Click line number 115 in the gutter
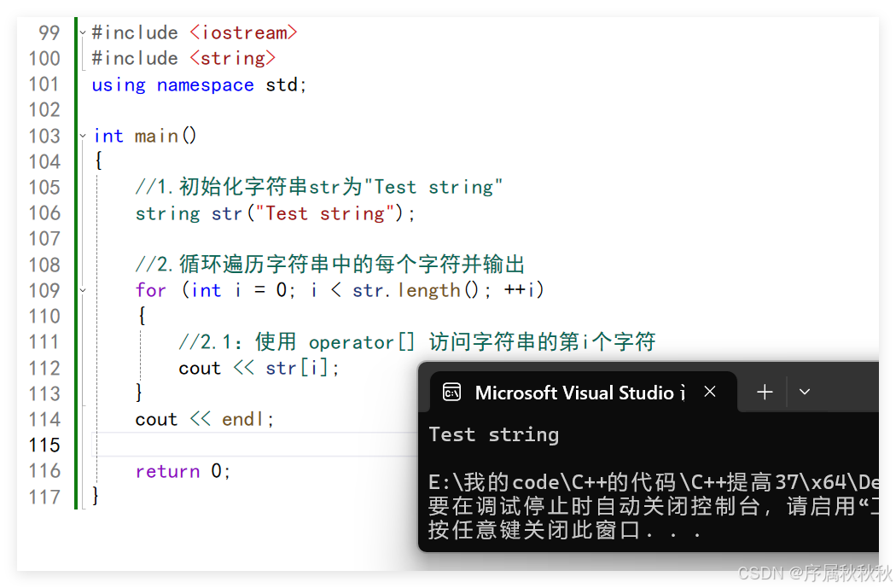Viewport: 896px width, 588px height. click(x=44, y=445)
